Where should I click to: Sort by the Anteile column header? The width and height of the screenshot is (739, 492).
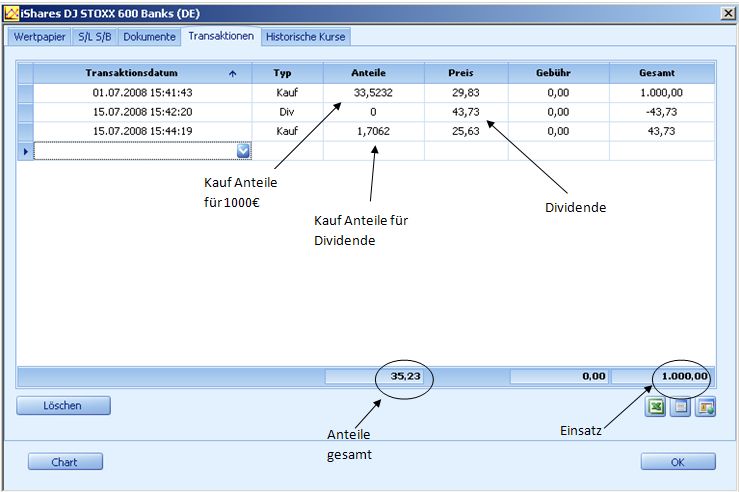click(x=374, y=73)
